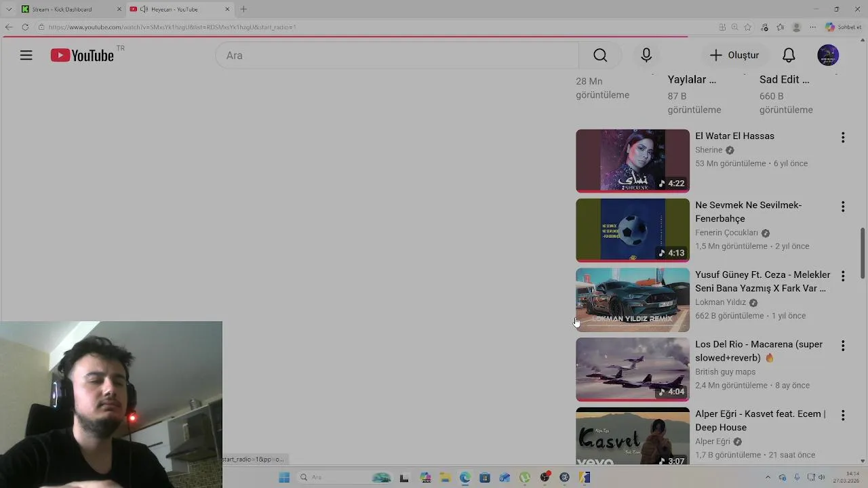The width and height of the screenshot is (868, 488).
Task: Open browser settings three-dot menu
Action: (812, 27)
